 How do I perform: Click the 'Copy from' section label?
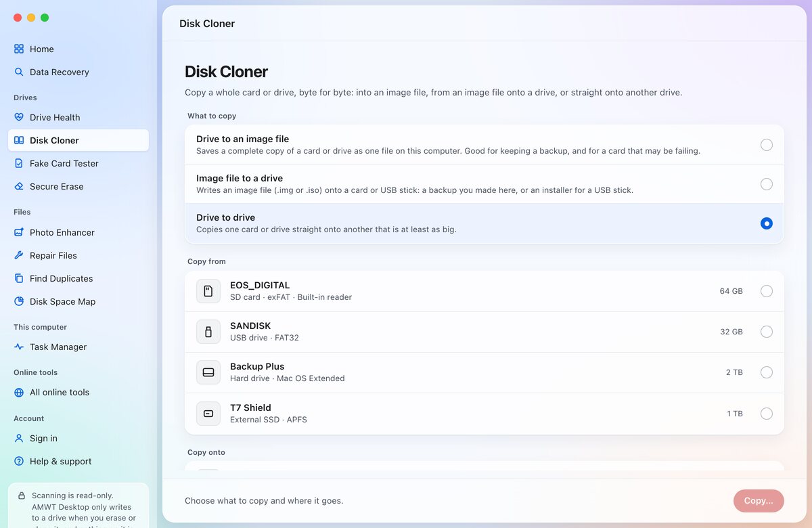[x=206, y=261]
